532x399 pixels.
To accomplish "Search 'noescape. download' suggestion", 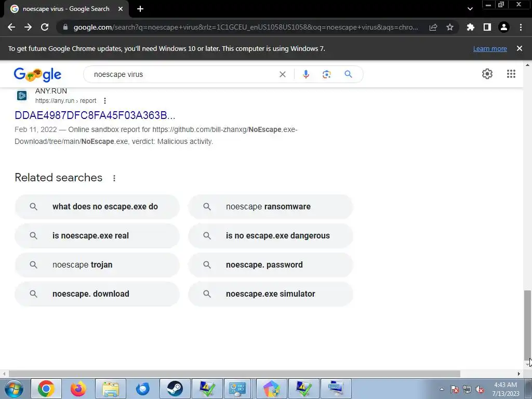I will click(97, 294).
